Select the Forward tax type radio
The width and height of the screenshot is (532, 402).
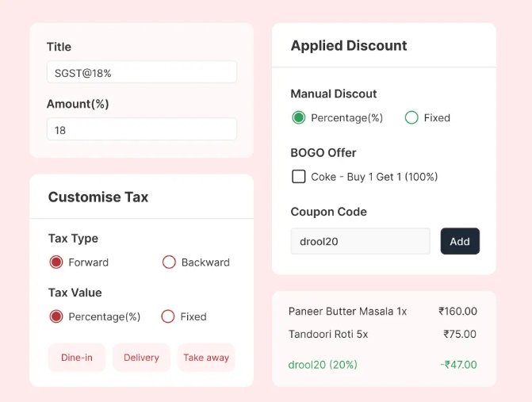pos(56,262)
